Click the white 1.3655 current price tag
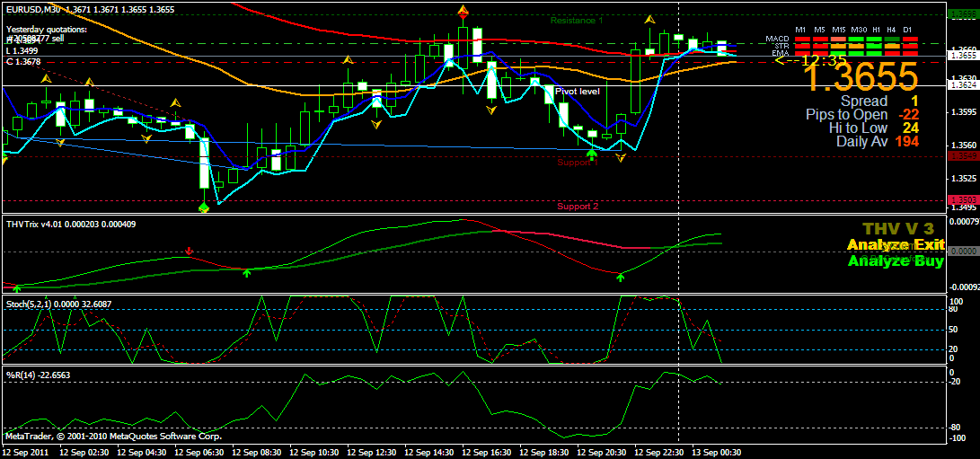Image resolution: width=980 pixels, height=459 pixels. [962, 56]
